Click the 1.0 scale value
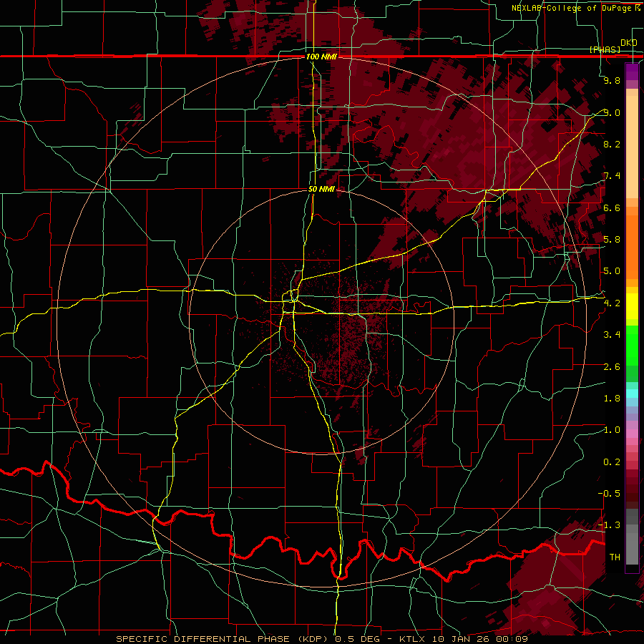Image resolution: width=644 pixels, height=644 pixels. (612, 430)
